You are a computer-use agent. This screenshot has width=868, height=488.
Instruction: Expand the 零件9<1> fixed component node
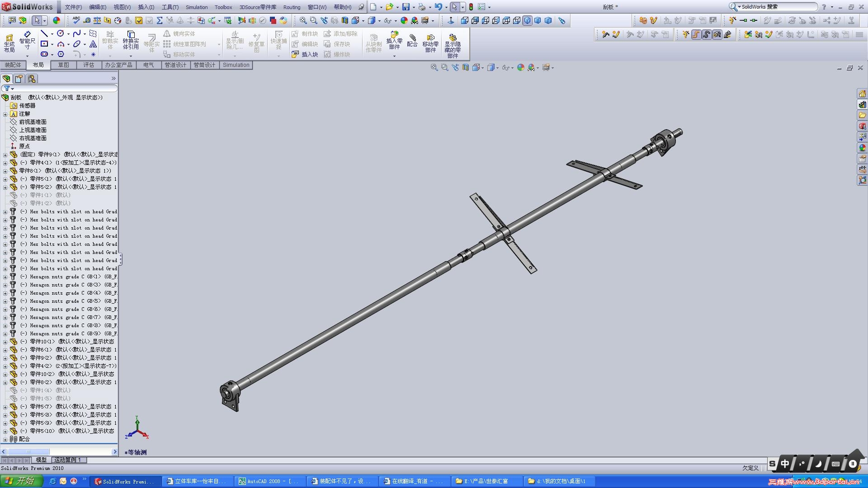point(5,155)
